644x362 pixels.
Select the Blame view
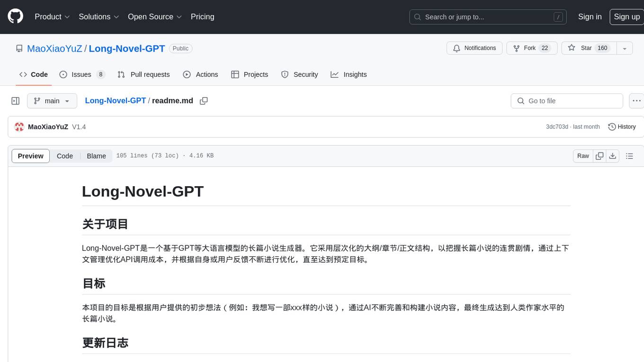(96, 156)
